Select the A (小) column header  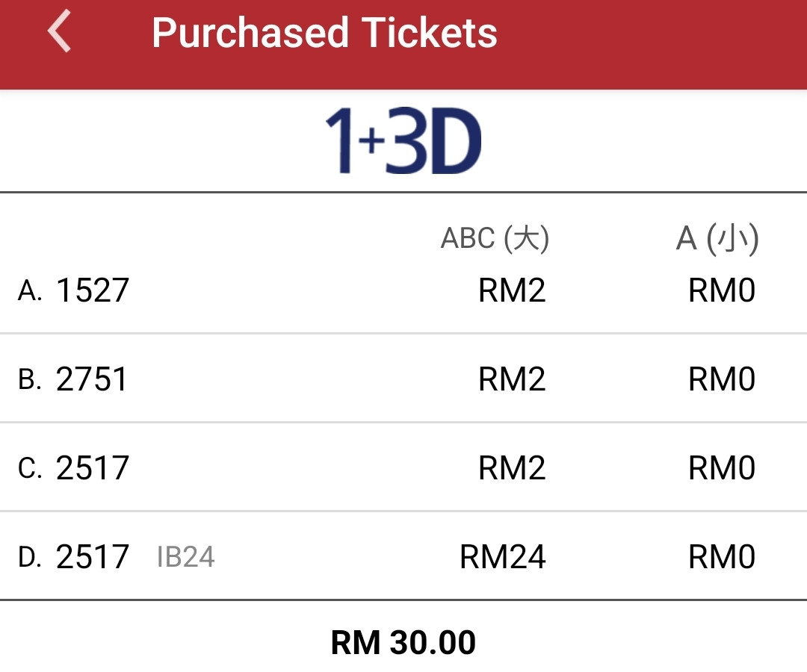click(x=717, y=238)
